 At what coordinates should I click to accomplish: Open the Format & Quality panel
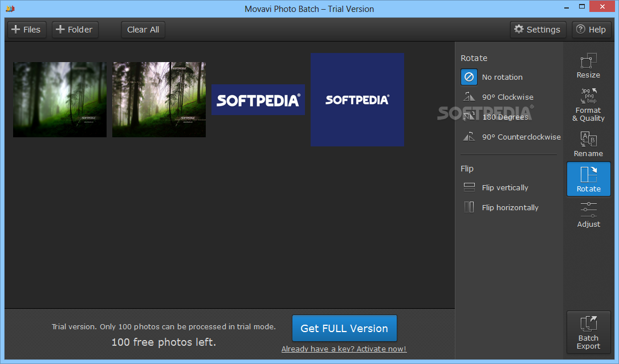pos(588,104)
